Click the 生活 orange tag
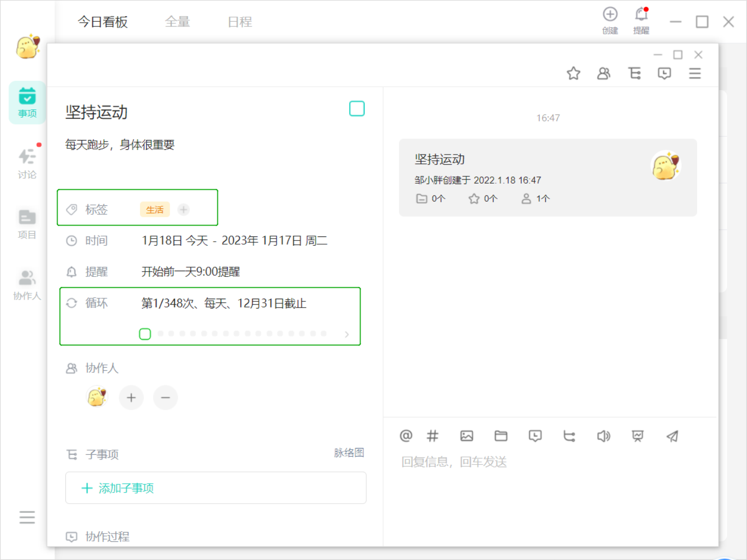747x560 pixels. pos(155,209)
